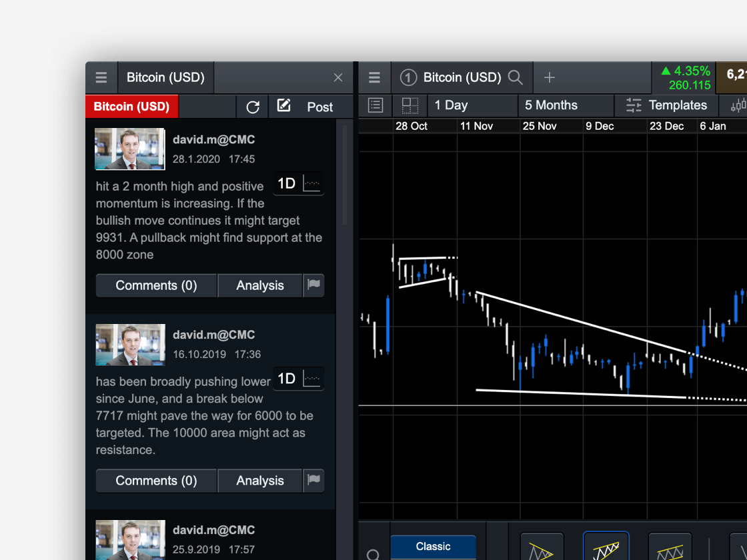This screenshot has height=560, width=747.
Task: Open the candlestick chart type icon
Action: 738,105
